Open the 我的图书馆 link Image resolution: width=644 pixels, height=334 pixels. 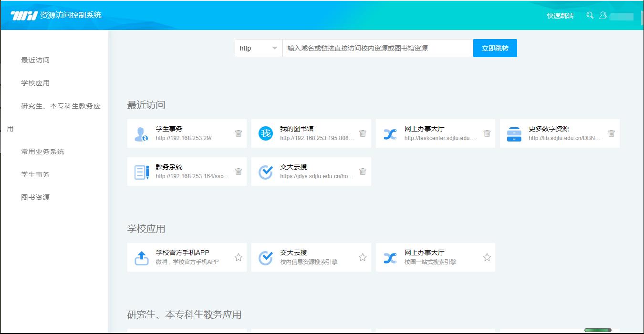pyautogui.click(x=297, y=129)
